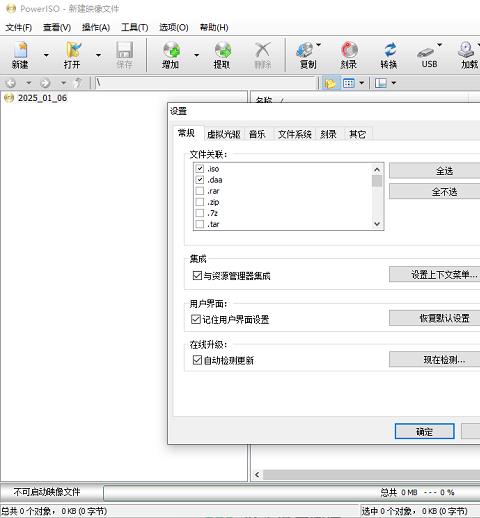Toggle 记住用户界面设置 checkbox

coord(196,319)
